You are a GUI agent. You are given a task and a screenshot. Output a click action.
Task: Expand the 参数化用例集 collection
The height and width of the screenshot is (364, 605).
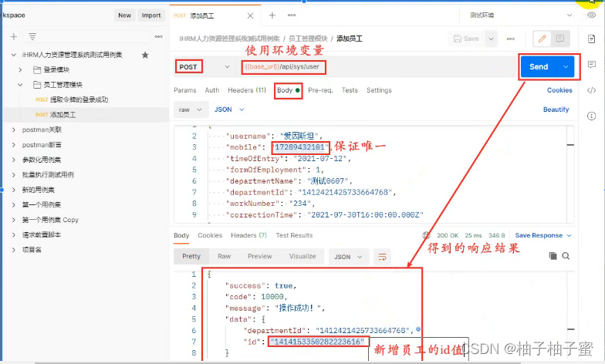(14, 160)
